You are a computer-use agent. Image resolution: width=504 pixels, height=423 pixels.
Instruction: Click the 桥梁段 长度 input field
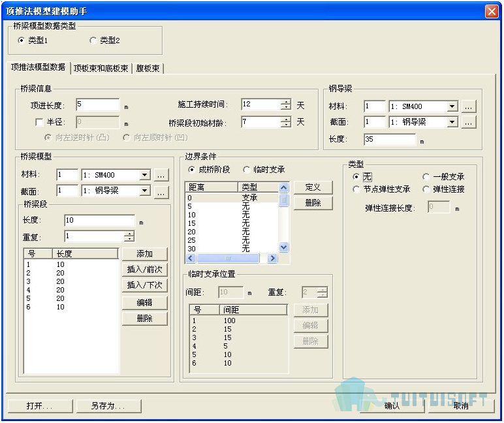(x=100, y=221)
